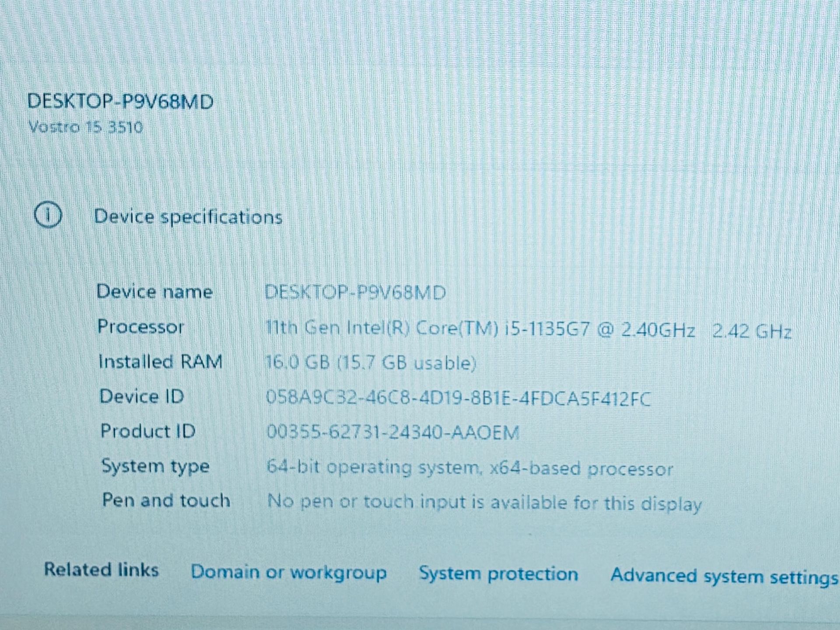Click the device name value DESKTOP-P9V68MD in specifications
The image size is (840, 630).
click(x=355, y=292)
